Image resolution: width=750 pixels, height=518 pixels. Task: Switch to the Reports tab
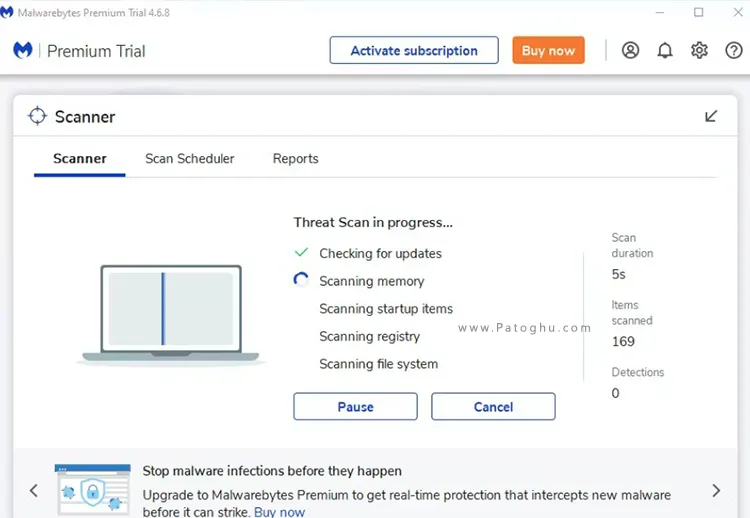(x=295, y=158)
